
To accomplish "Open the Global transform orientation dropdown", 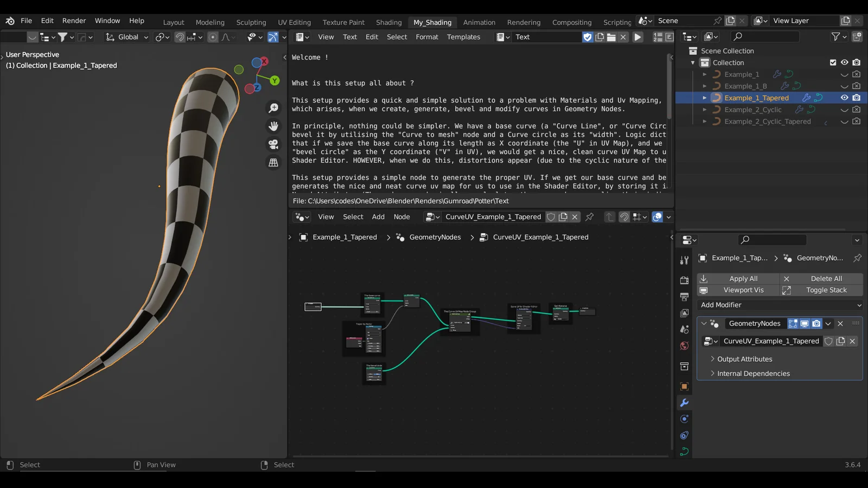I will (126, 37).
